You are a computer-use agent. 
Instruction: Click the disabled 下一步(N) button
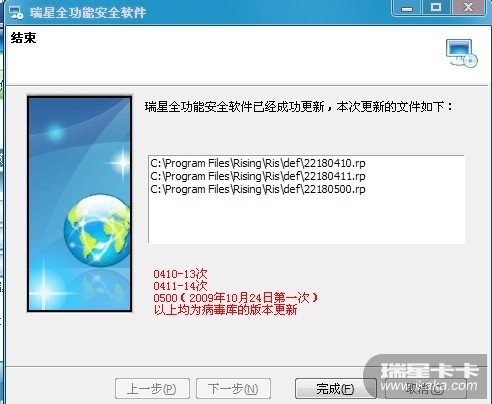coord(233,389)
